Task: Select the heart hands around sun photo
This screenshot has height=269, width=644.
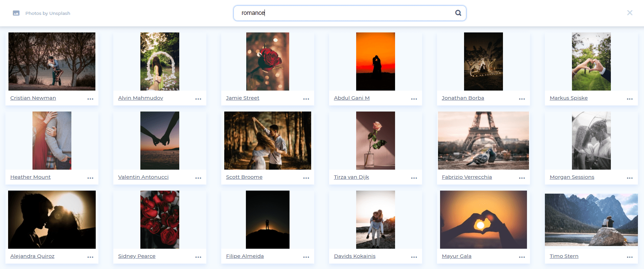Action: (483, 220)
